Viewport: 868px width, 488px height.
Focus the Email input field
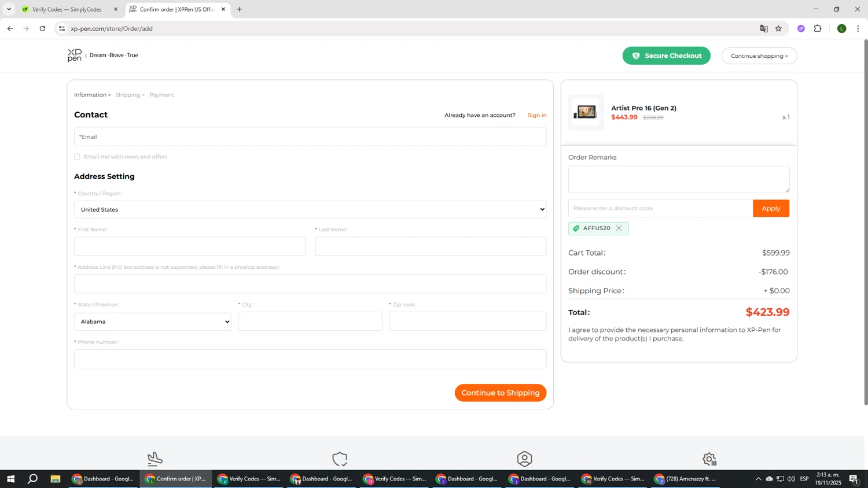[310, 137]
